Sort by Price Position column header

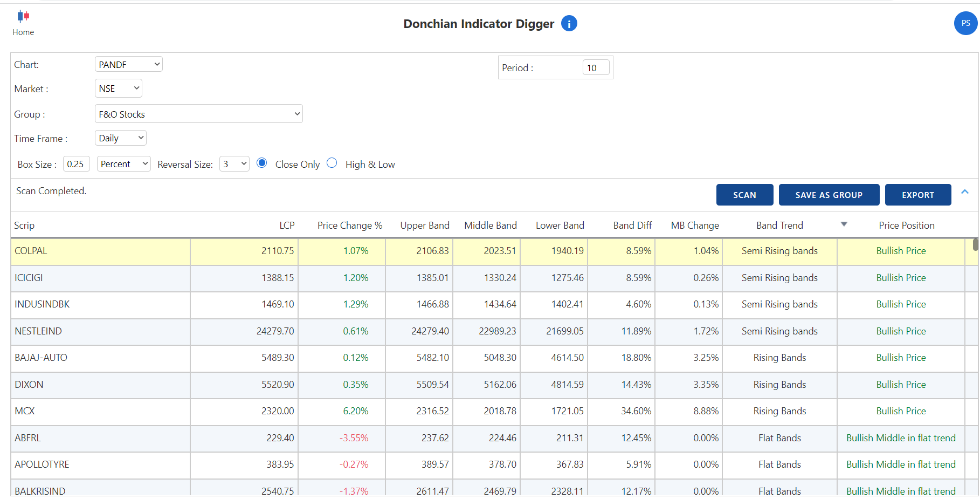pyautogui.click(x=907, y=225)
